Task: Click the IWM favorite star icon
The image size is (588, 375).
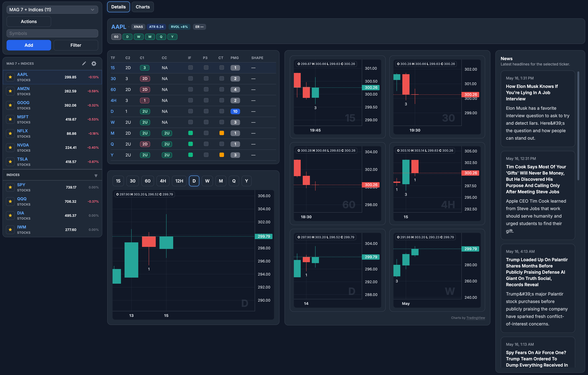Action: point(10,229)
